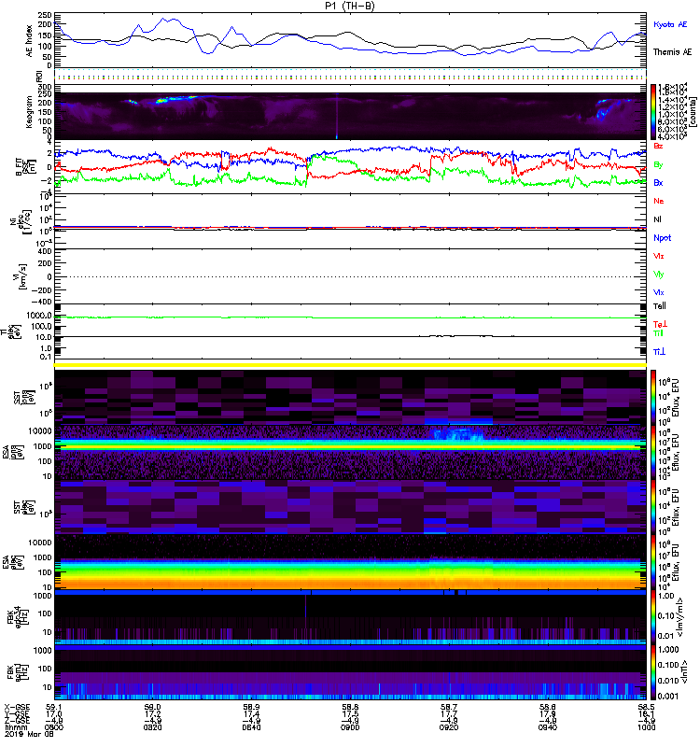700x747 pixels.
Task: Click the X-GSE value 58.5
Action: pos(646,708)
